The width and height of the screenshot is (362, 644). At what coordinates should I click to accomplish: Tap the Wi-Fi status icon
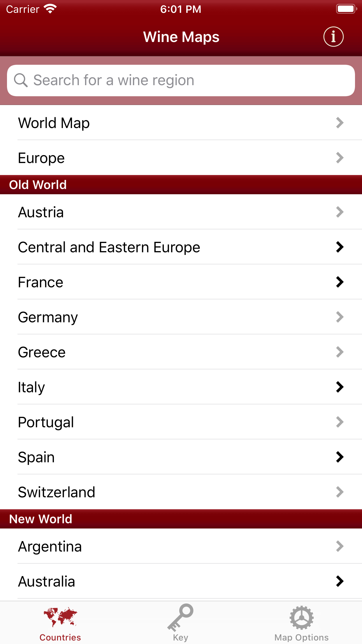50,9
